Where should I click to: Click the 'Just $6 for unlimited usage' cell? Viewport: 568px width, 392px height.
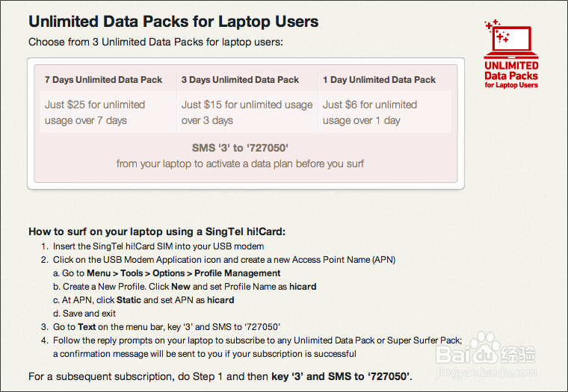click(x=370, y=112)
